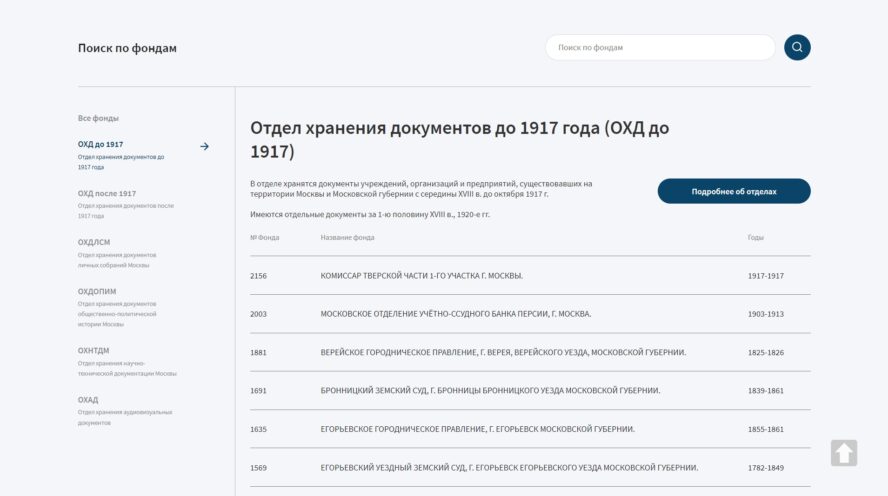The image size is (888, 496).
Task: Open the ОХДЛСМ sidebar section
Action: pos(93,242)
